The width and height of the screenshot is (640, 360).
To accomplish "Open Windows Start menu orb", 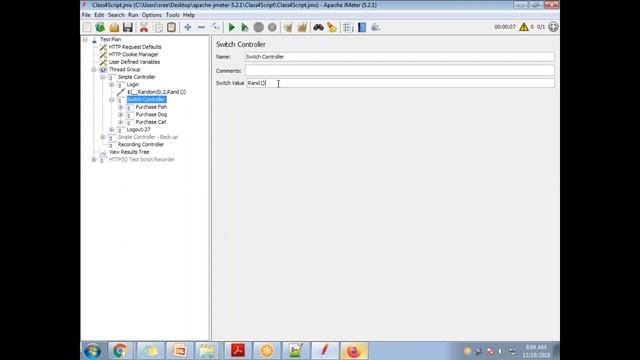I will (x=92, y=351).
